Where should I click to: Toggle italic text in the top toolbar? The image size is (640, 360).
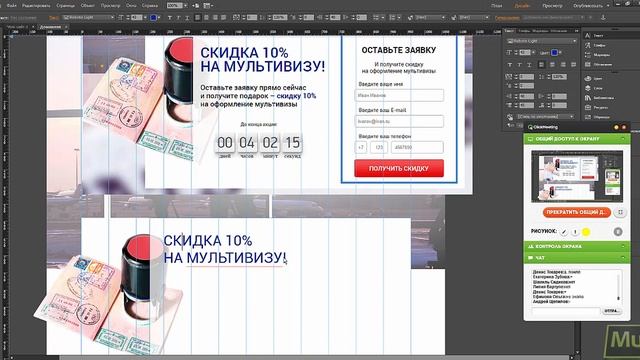point(178,18)
